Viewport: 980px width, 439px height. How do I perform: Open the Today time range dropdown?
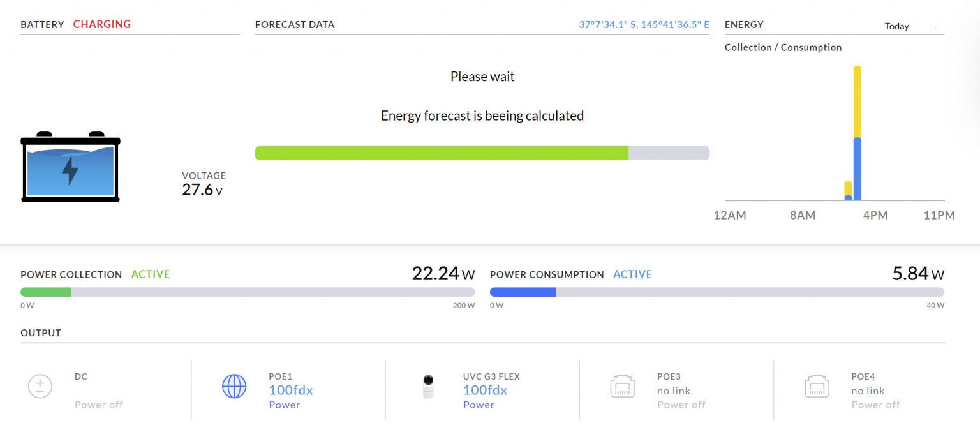click(x=896, y=26)
